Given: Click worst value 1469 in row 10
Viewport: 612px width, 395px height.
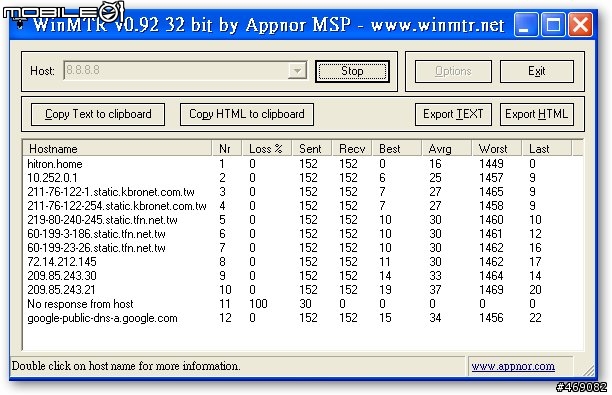Looking at the screenshot, I should (x=491, y=290).
